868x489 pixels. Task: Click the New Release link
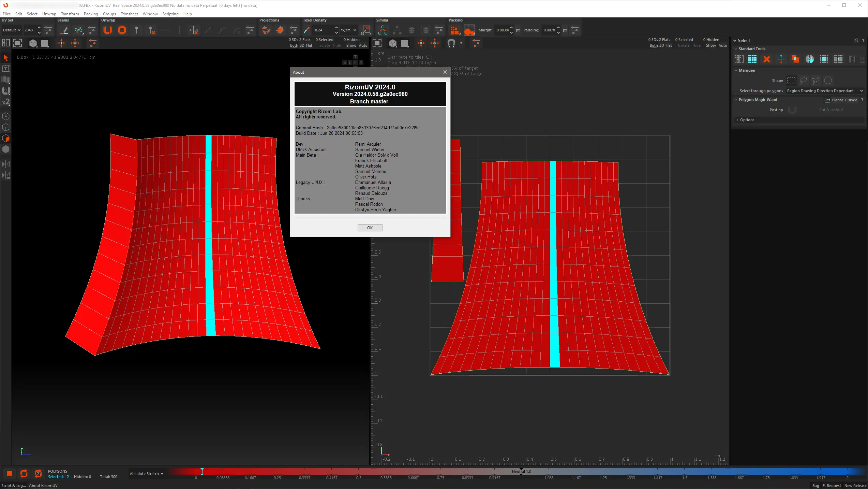point(855,486)
